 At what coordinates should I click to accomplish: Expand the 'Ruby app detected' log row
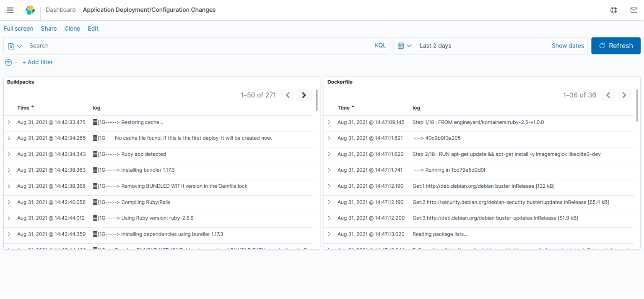click(9, 154)
